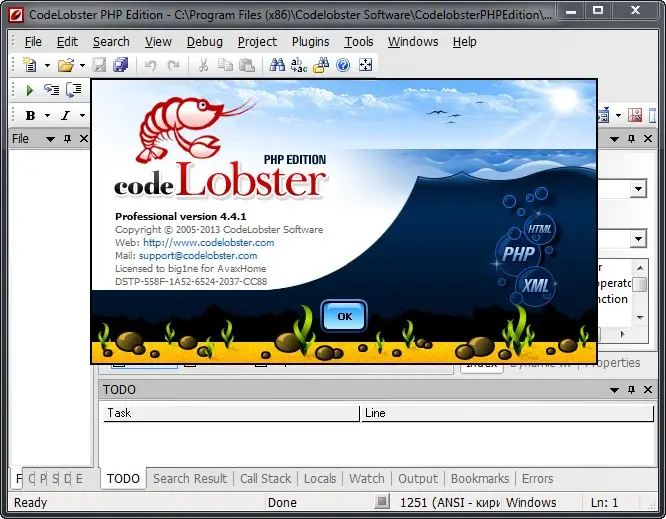Screen dimensions: 666x519
Task: Switch to the Output tab
Action: pyautogui.click(x=418, y=479)
